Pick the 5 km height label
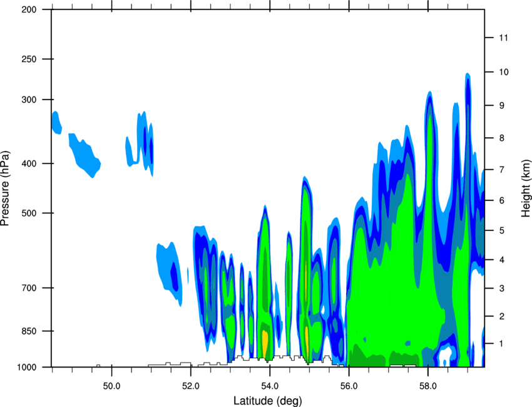This screenshot has width=532, height=407. click(x=501, y=230)
